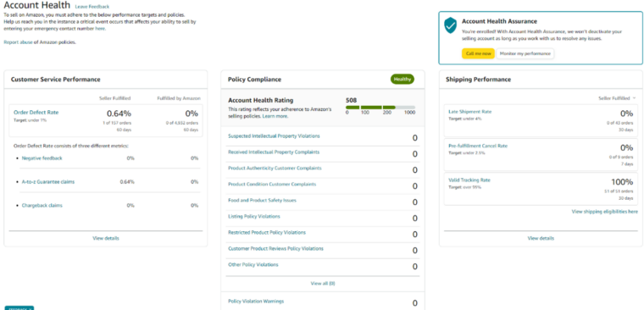
Task: Click the Account Health Rating progress bar
Action: pos(380,108)
